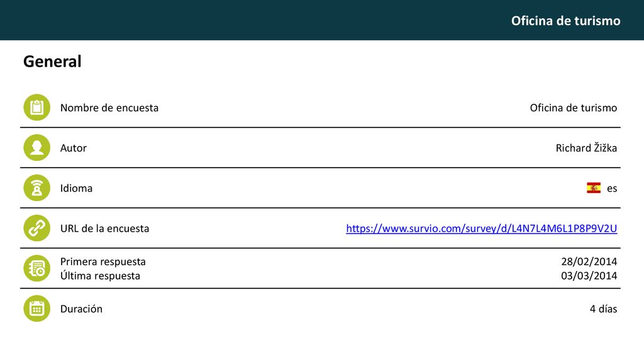
Task: Click the '4 días' duration value
Action: 603,309
